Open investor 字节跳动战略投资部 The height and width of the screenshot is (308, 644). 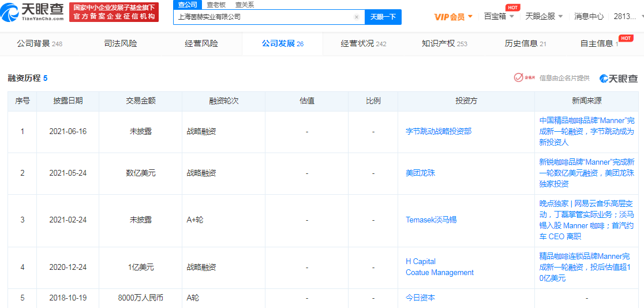[438, 132]
